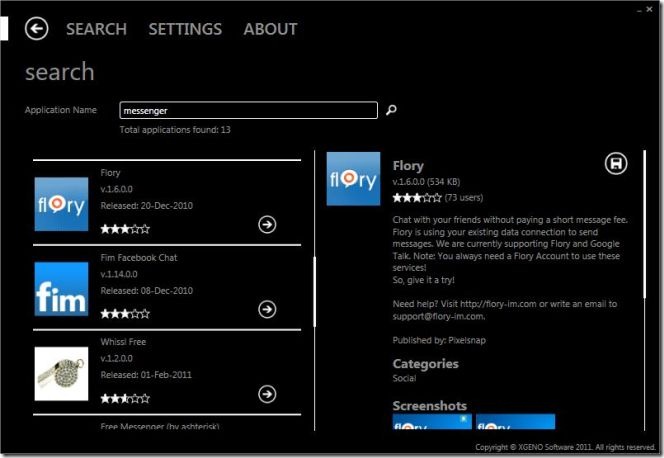Click star rating in Flory details

[417, 198]
